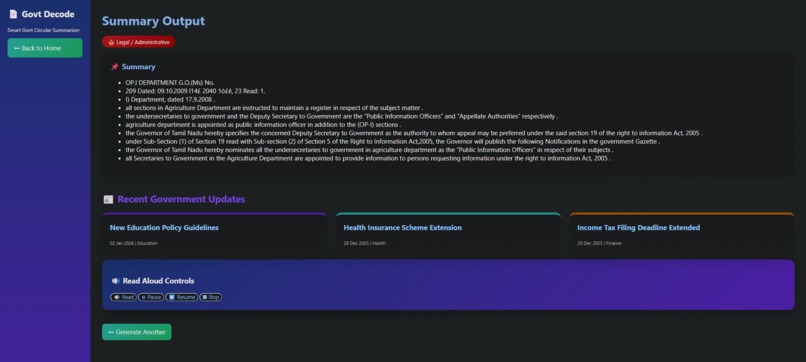The width and height of the screenshot is (806, 362).
Task: Stop the read aloud playback
Action: [211, 297]
